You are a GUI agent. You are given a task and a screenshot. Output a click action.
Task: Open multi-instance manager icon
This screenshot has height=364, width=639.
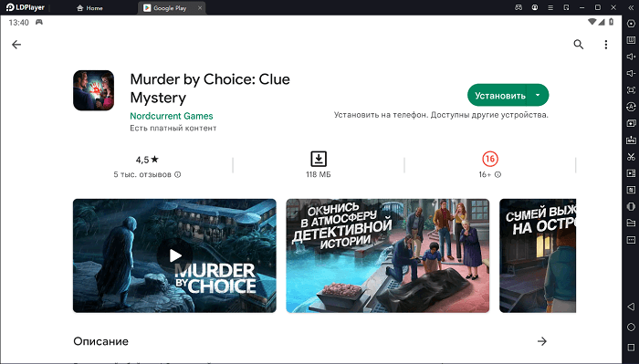(631, 123)
